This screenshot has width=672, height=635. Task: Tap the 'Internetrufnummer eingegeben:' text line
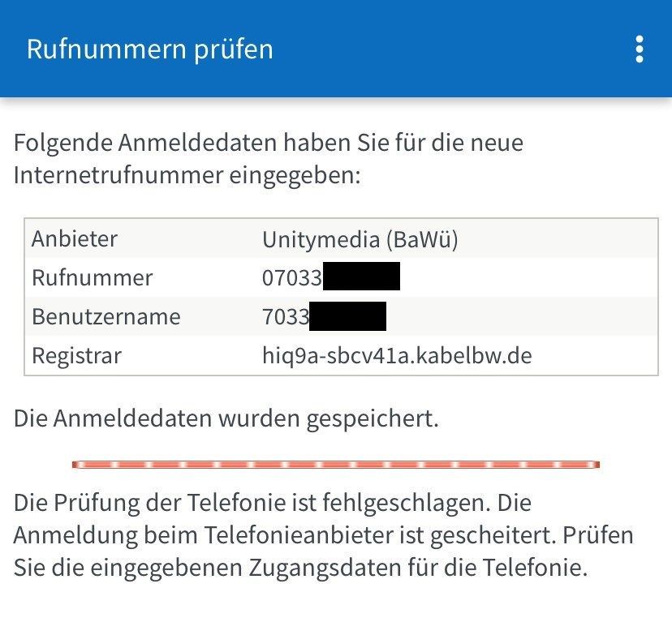point(187,176)
